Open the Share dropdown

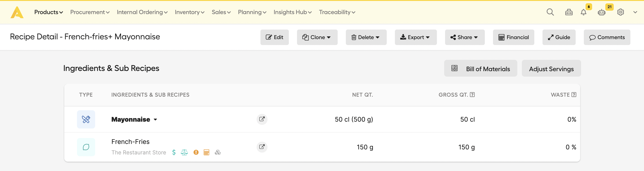tap(465, 37)
